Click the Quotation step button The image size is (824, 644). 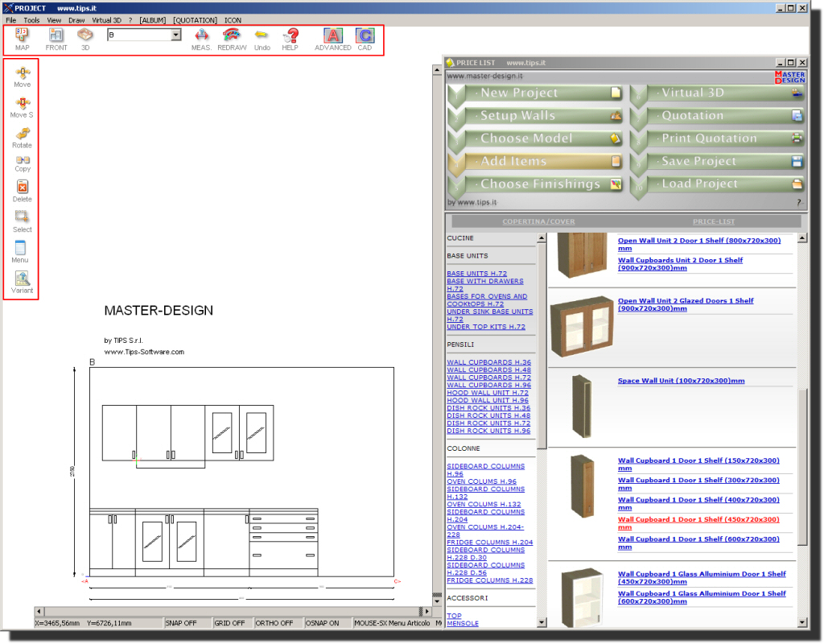717,116
